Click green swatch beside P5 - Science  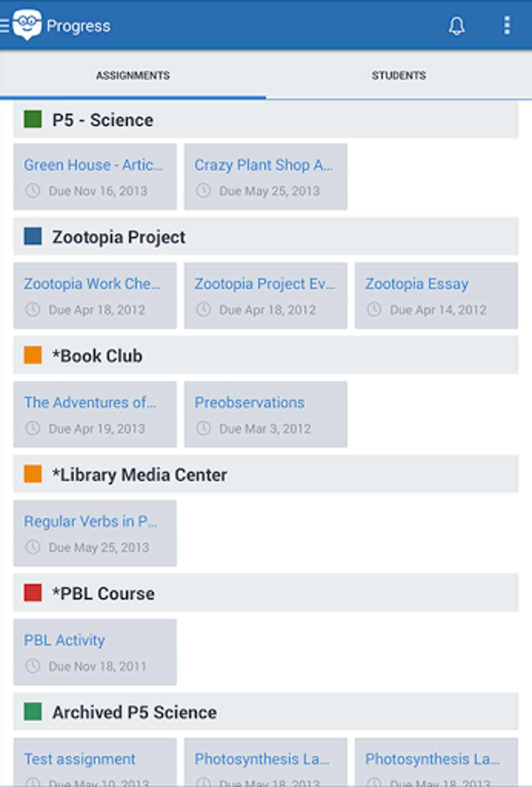pos(33,119)
